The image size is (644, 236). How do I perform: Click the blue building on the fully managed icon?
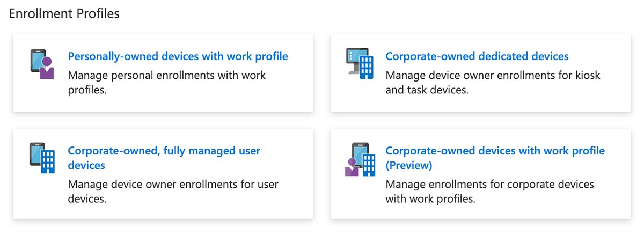pos(48,160)
